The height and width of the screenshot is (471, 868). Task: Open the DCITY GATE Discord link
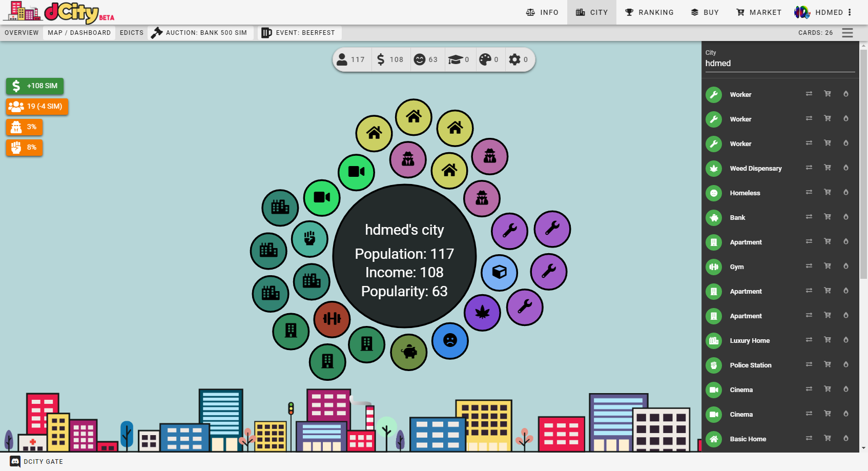tap(37, 462)
